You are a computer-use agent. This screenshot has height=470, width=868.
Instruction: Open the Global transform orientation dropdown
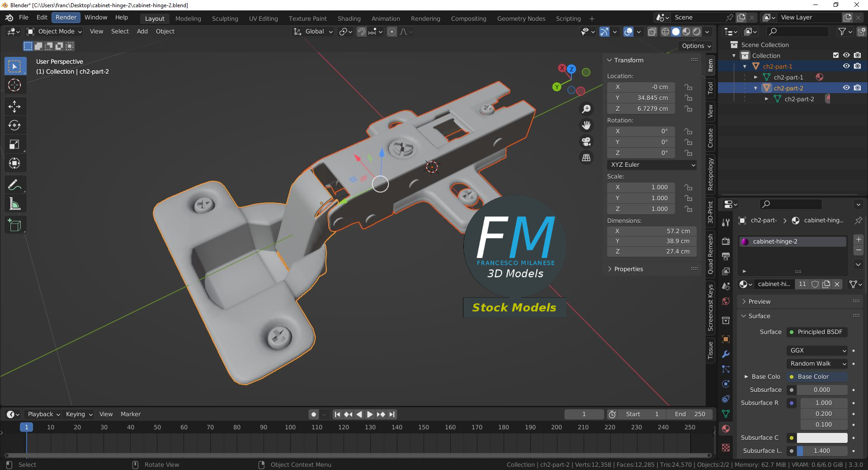[313, 32]
